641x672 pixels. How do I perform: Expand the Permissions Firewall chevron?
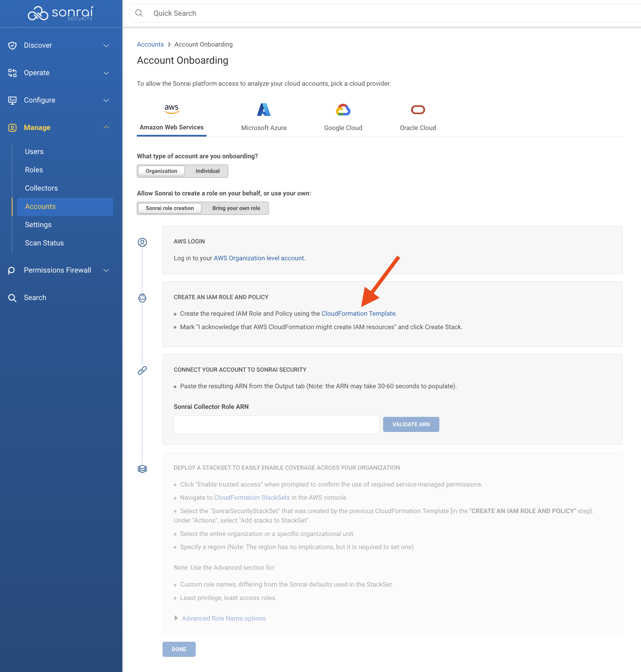click(106, 270)
